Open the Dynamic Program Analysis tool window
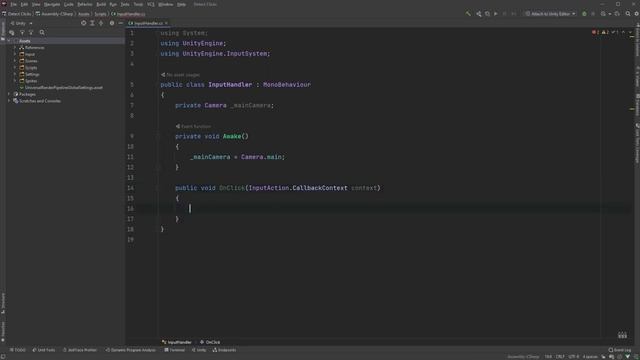Viewport: 640px width, 360px height. pyautogui.click(x=131, y=350)
